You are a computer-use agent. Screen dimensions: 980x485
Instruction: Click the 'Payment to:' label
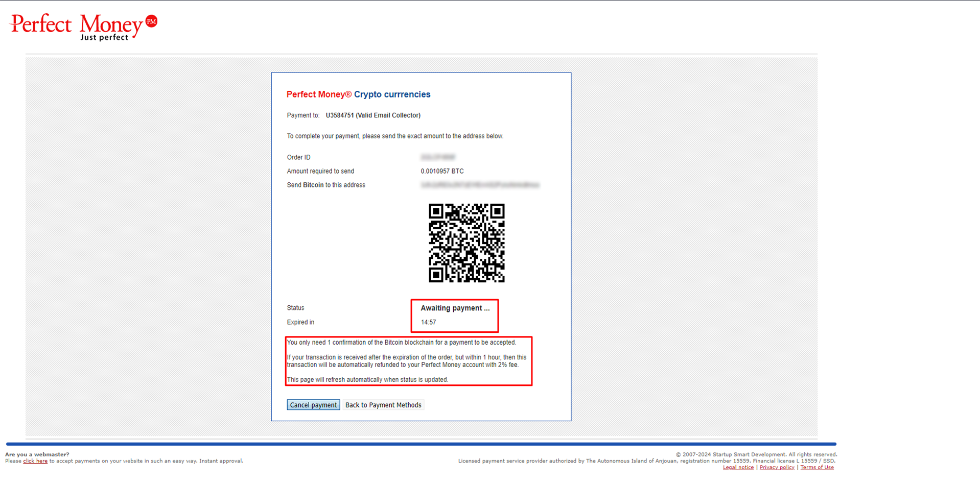[303, 115]
